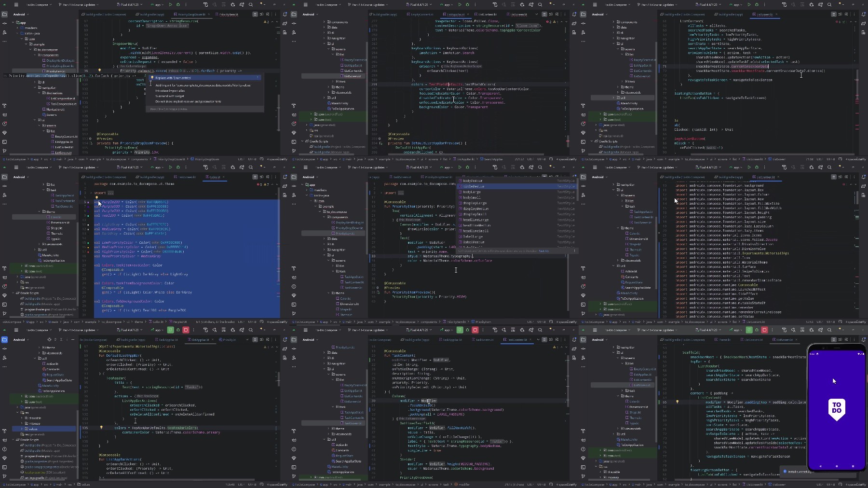Switch to Split editor mode in the emulator window

point(840,340)
